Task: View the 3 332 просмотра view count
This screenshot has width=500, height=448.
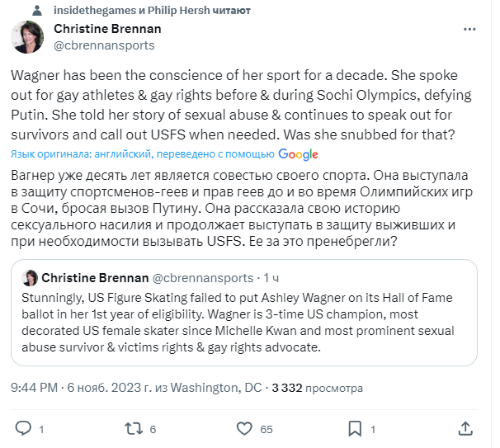Action: pos(318,387)
